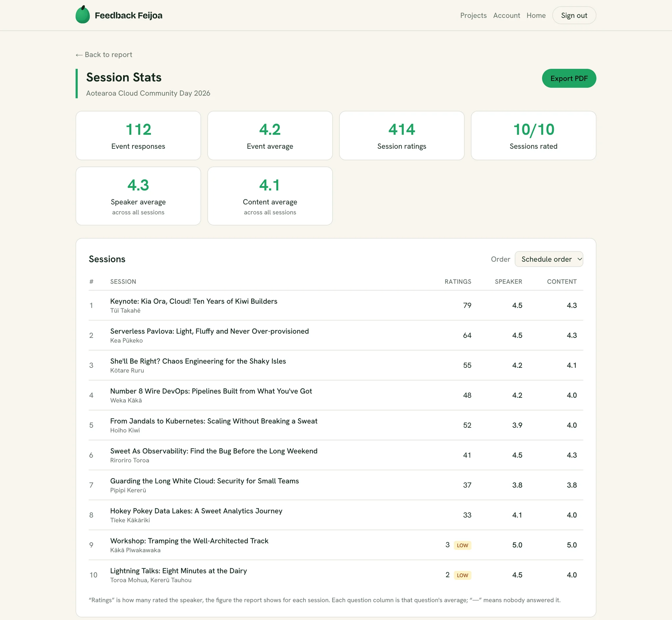Click the CONTENT column header

point(562,281)
